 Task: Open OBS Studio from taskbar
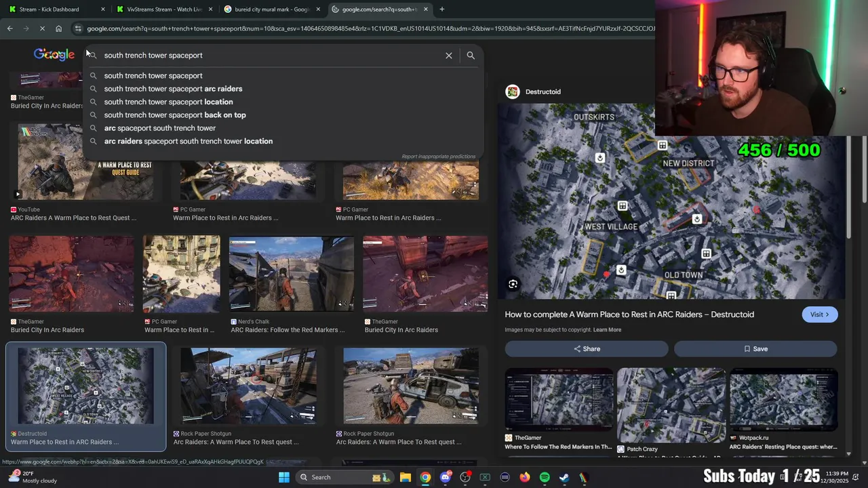pos(465,477)
